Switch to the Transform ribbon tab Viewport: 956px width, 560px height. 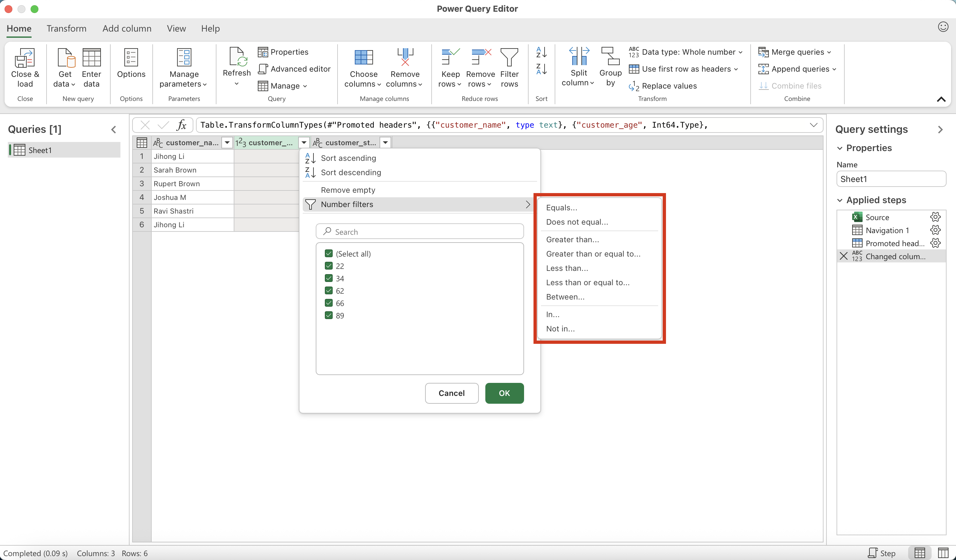coord(66,28)
